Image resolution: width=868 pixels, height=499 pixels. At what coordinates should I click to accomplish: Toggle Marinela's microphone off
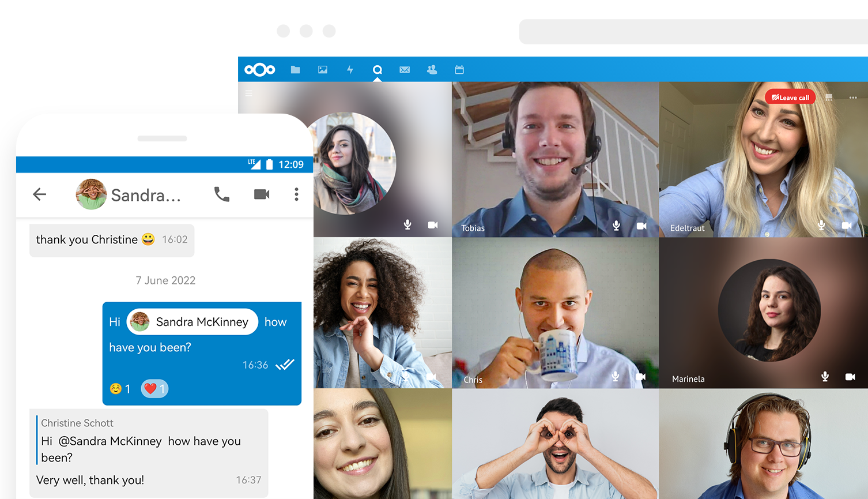tap(824, 377)
